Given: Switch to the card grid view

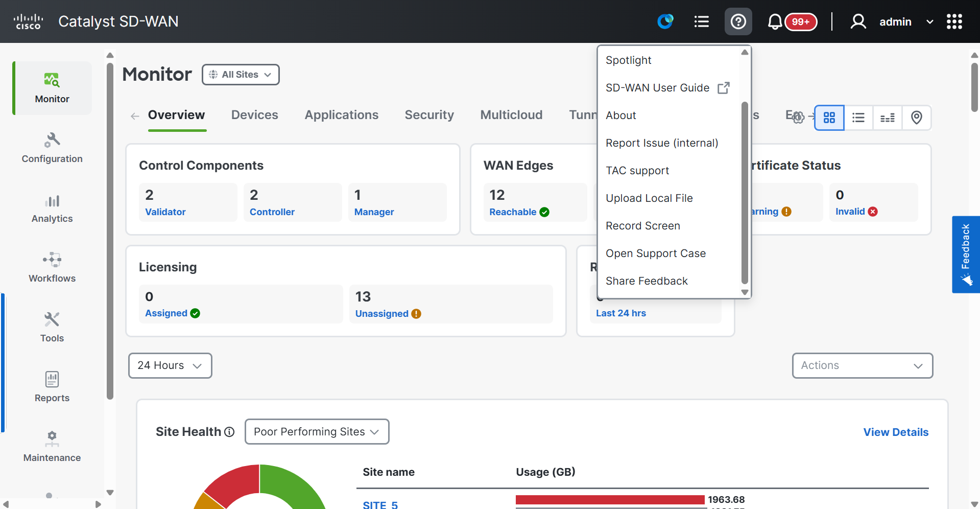Looking at the screenshot, I should [829, 118].
